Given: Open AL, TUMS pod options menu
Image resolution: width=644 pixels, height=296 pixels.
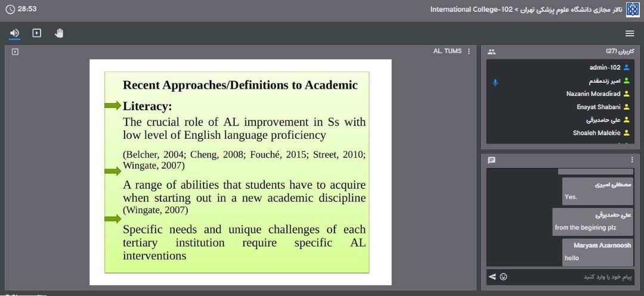Looking at the screenshot, I should pos(469,51).
